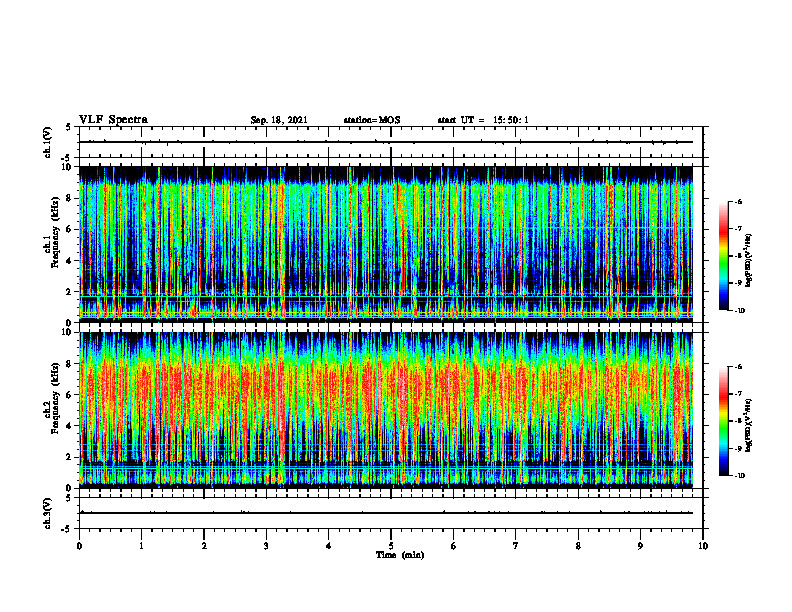Click inside the ch.1 spectrogram panel
This screenshot has width=792, height=612.
(x=386, y=244)
